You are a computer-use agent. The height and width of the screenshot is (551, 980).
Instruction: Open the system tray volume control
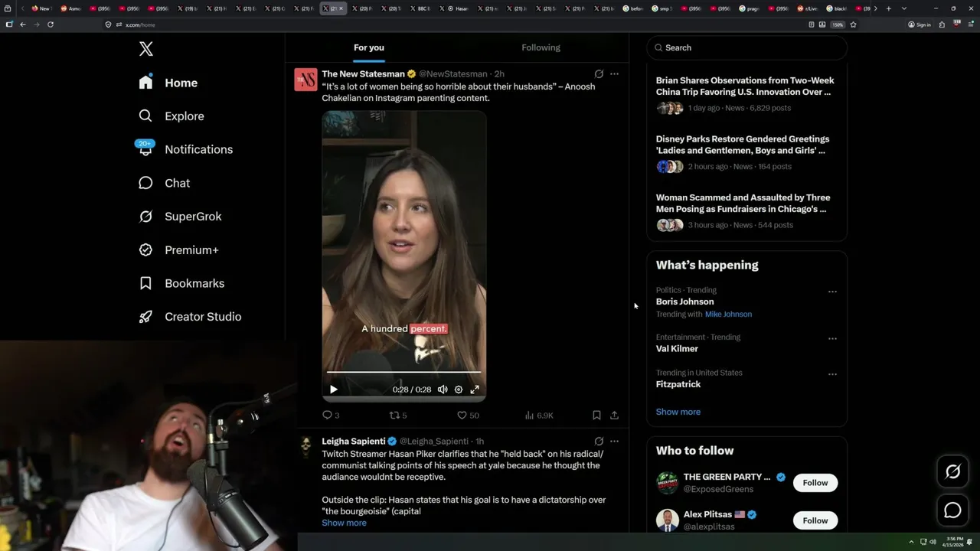tap(933, 542)
